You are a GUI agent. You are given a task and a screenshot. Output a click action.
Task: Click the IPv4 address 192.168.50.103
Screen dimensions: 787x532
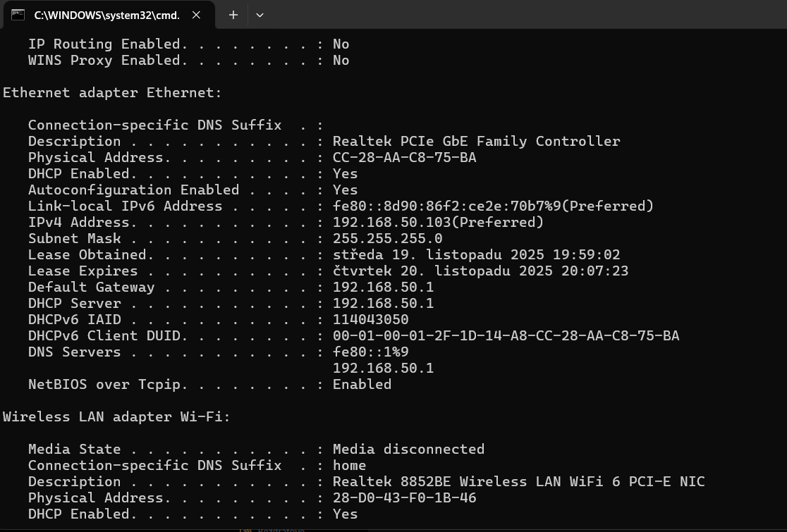[x=438, y=223]
